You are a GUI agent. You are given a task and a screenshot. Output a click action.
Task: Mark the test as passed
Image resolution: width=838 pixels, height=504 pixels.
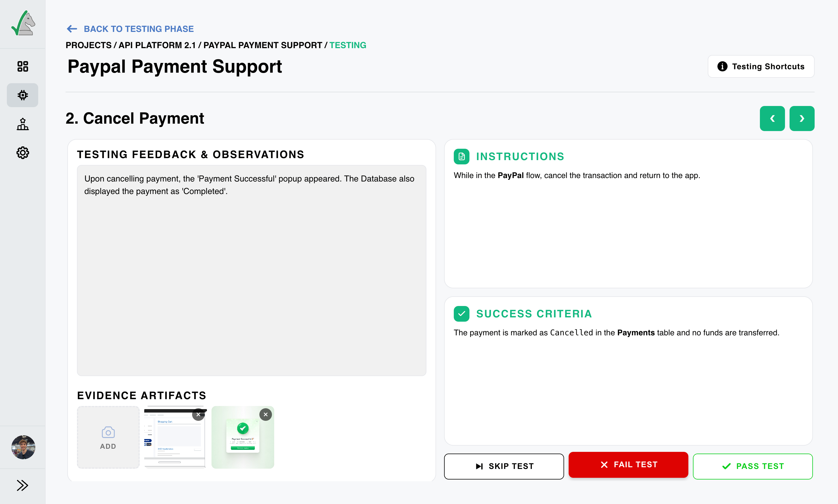coord(753,466)
